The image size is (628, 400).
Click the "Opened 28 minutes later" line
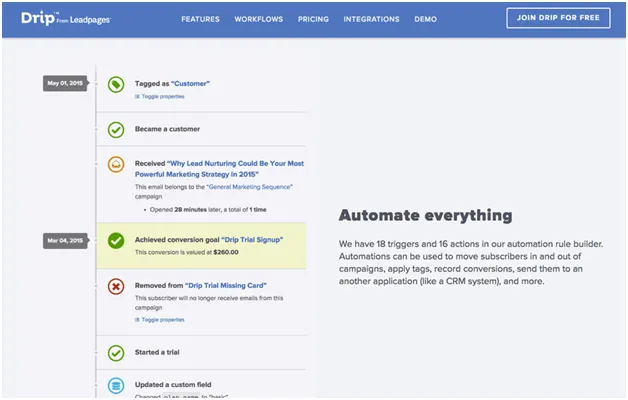tap(208, 209)
